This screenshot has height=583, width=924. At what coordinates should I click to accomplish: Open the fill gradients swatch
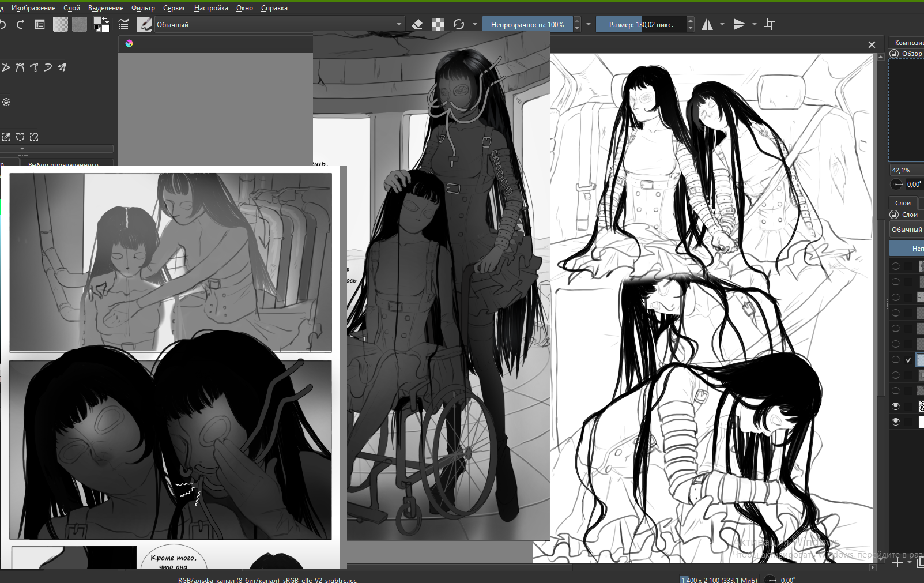click(x=61, y=24)
